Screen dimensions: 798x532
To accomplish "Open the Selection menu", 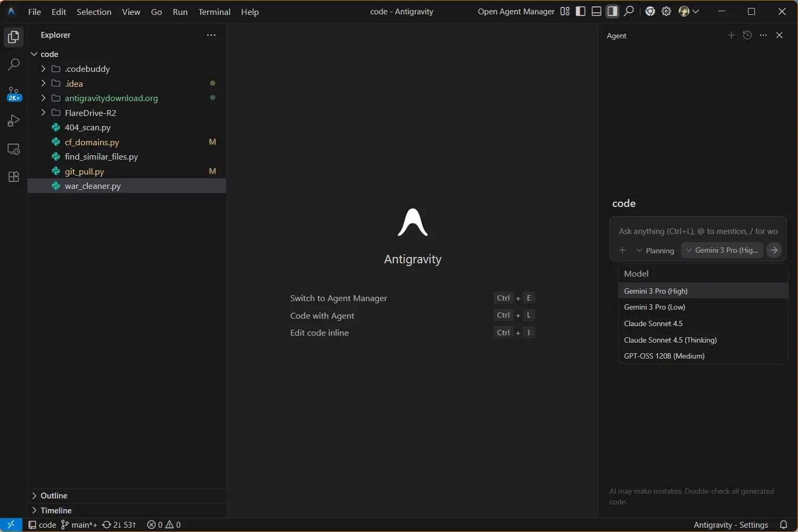I will pyautogui.click(x=94, y=12).
